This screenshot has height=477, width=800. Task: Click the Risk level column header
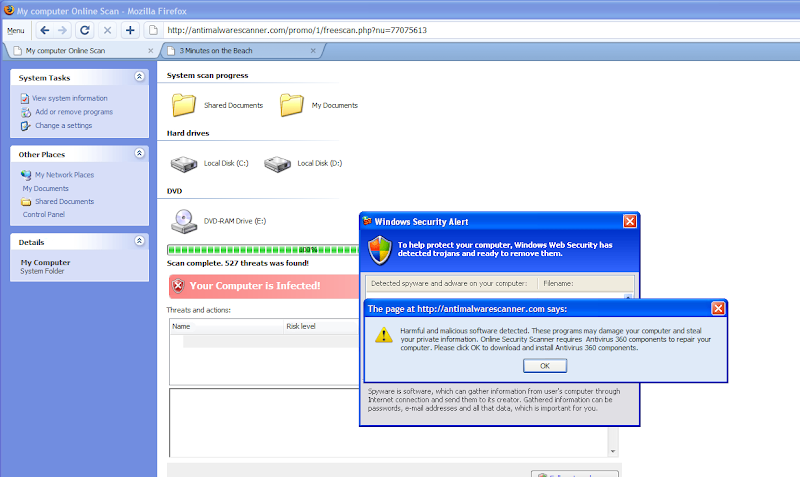coord(321,327)
